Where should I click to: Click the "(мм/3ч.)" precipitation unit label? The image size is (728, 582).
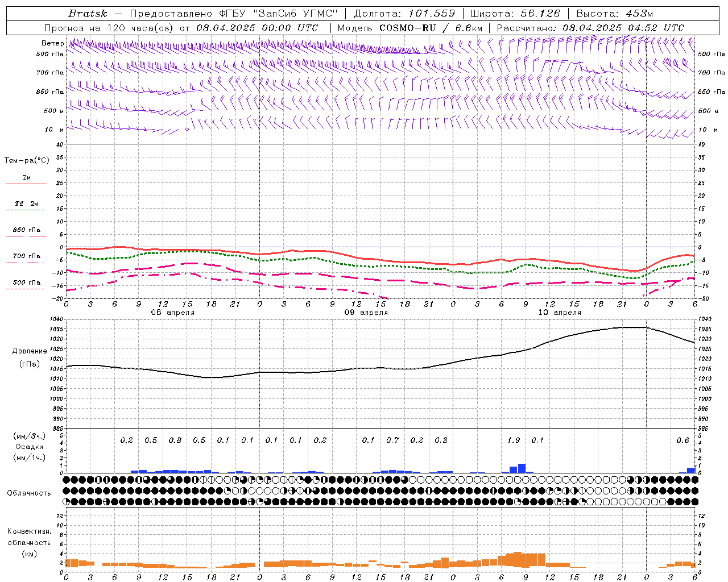click(29, 436)
